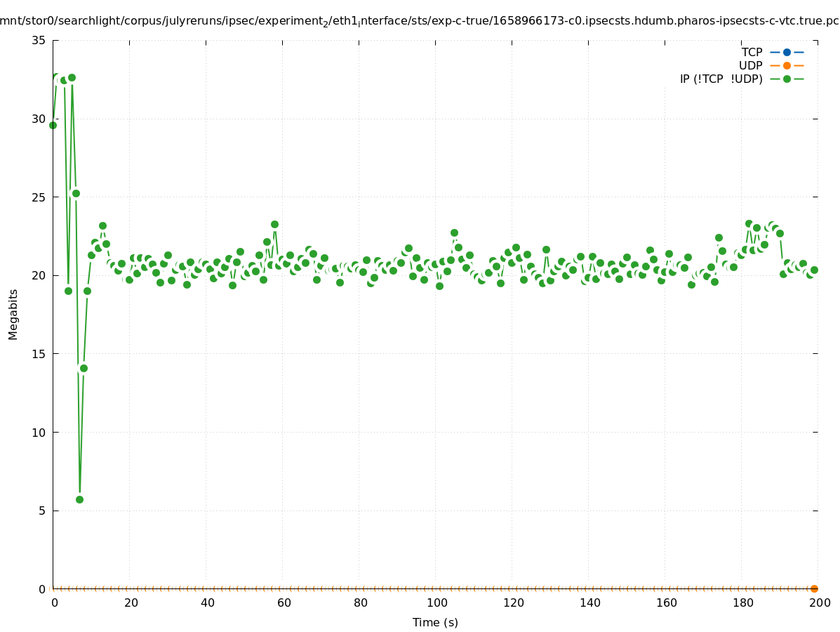Click the file path title above the chart
Screen dimensions: 840x632
[x=420, y=21]
